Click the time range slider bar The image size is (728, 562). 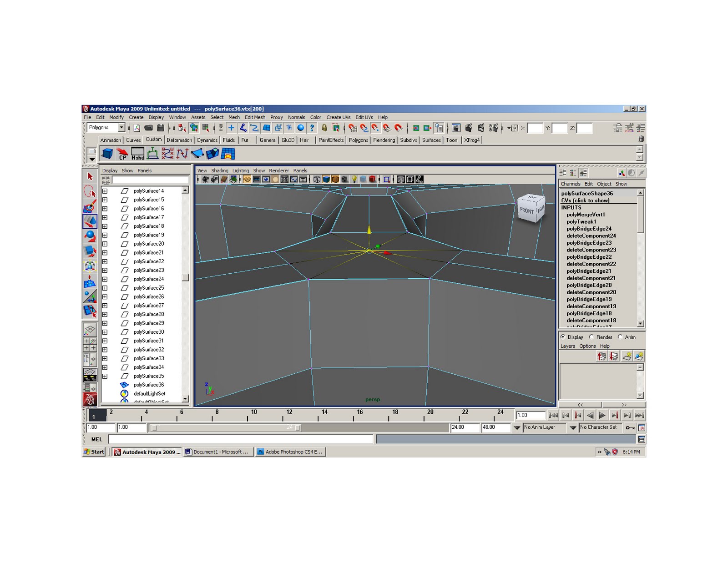[x=226, y=428]
